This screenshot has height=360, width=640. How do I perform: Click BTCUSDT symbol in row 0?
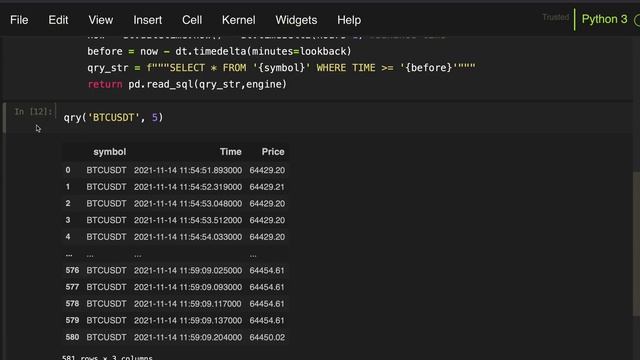[106, 170]
